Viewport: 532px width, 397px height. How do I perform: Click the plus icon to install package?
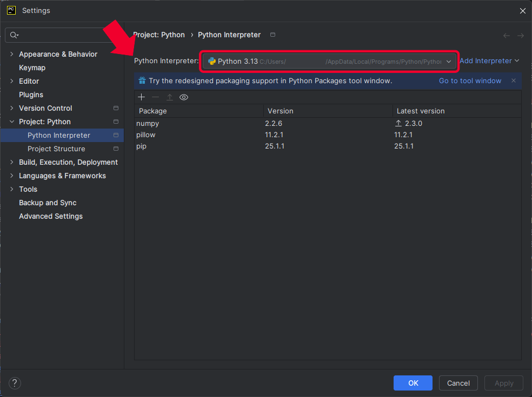click(x=142, y=97)
